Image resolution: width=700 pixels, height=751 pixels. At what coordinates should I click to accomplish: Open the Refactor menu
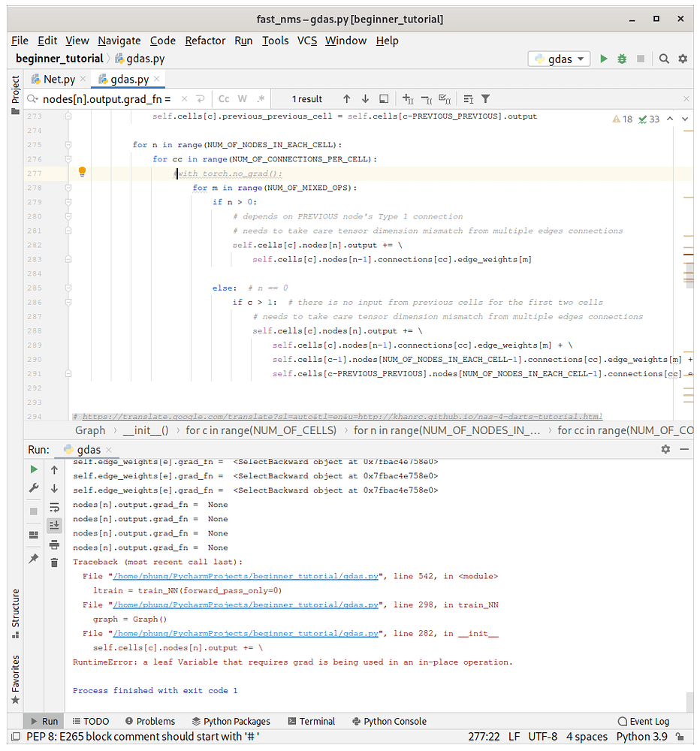(x=205, y=41)
